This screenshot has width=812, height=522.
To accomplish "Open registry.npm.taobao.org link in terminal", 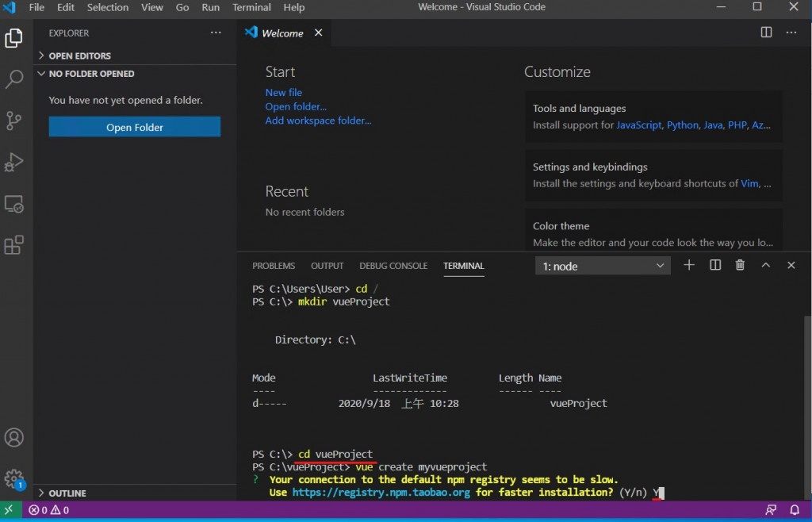I will 381,492.
